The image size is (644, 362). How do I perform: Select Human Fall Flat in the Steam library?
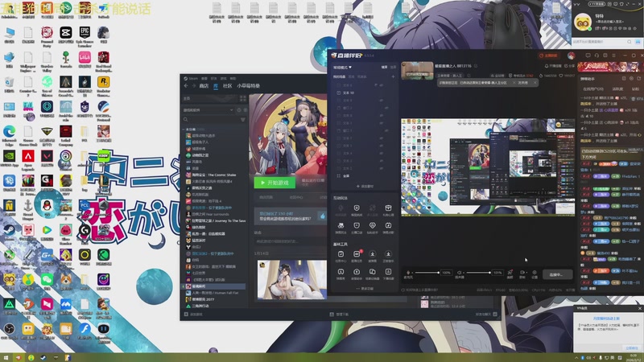point(213,293)
